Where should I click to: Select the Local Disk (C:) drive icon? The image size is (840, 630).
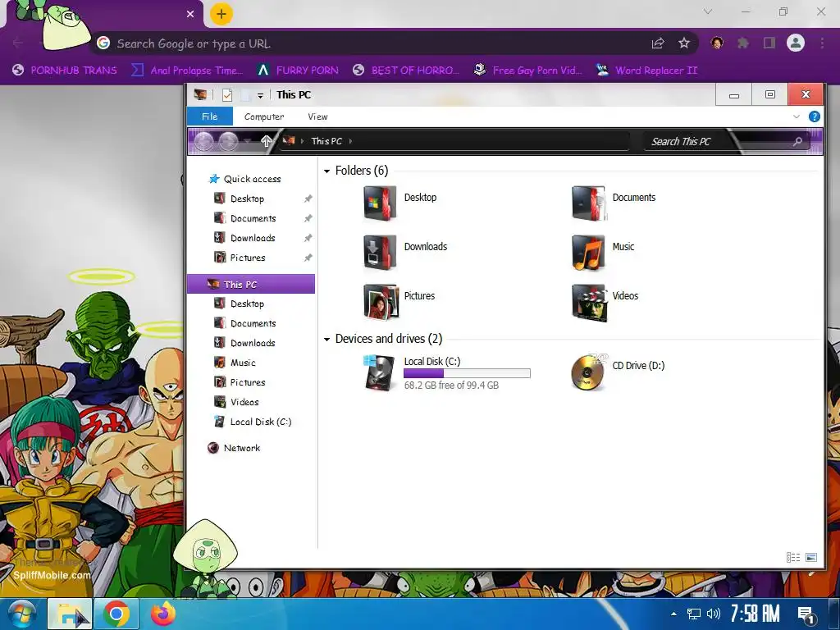(x=379, y=372)
